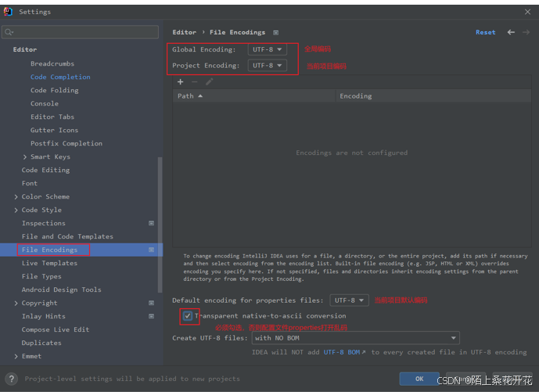
Task: Click the IntelliJ IDEA logo in title bar
Action: [8, 12]
